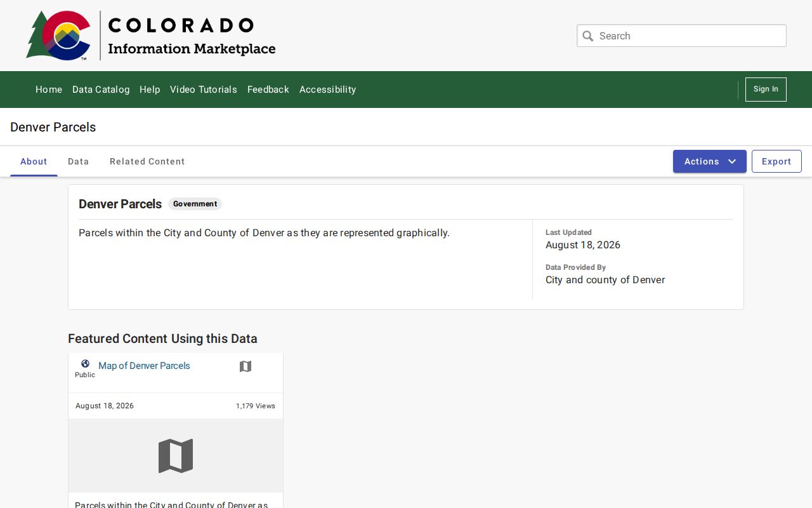Viewport: 812px width, 508px height.
Task: Click the Export button
Action: tap(776, 161)
